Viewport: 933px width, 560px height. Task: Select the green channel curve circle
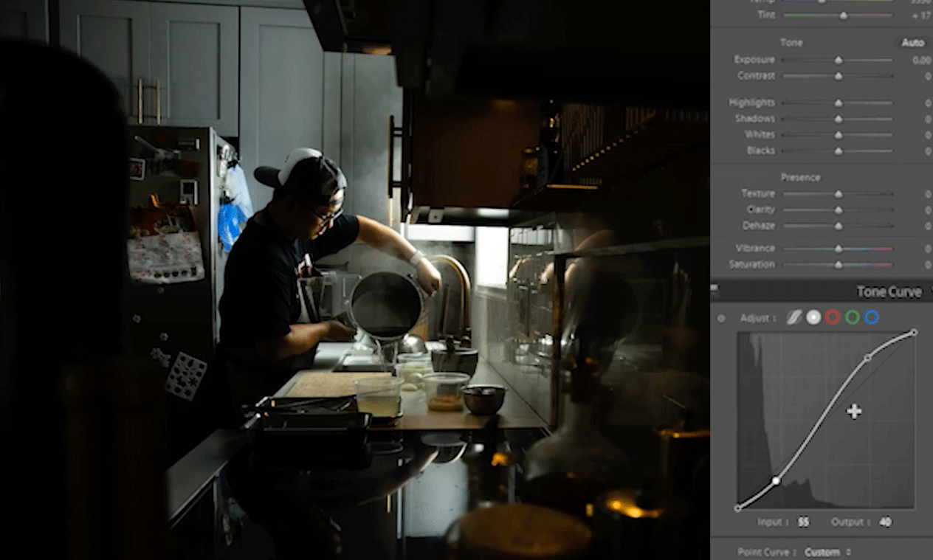[853, 317]
